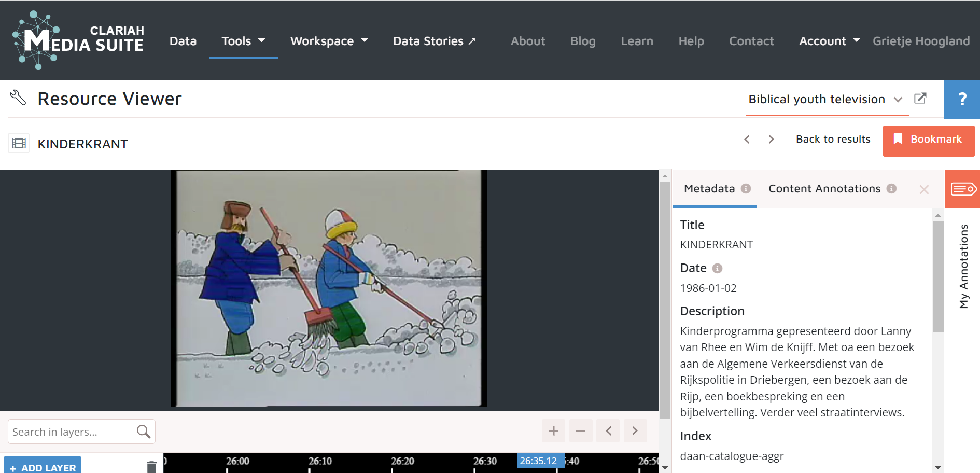Click info icon next to Date
Viewport: 980px width, 473px height.
coord(717,269)
